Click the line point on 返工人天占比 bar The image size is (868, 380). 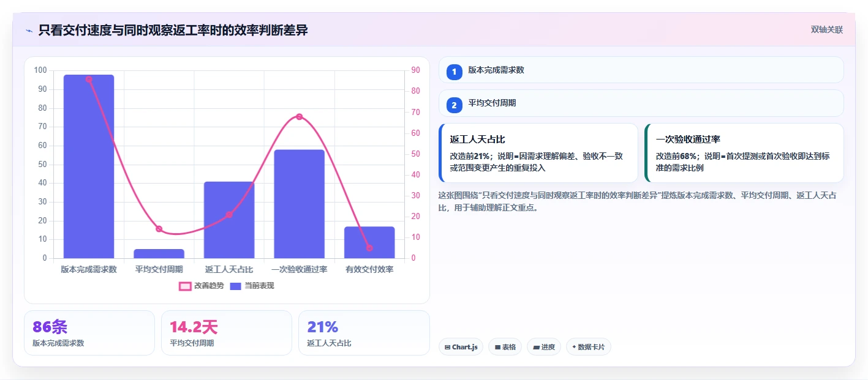pos(229,214)
